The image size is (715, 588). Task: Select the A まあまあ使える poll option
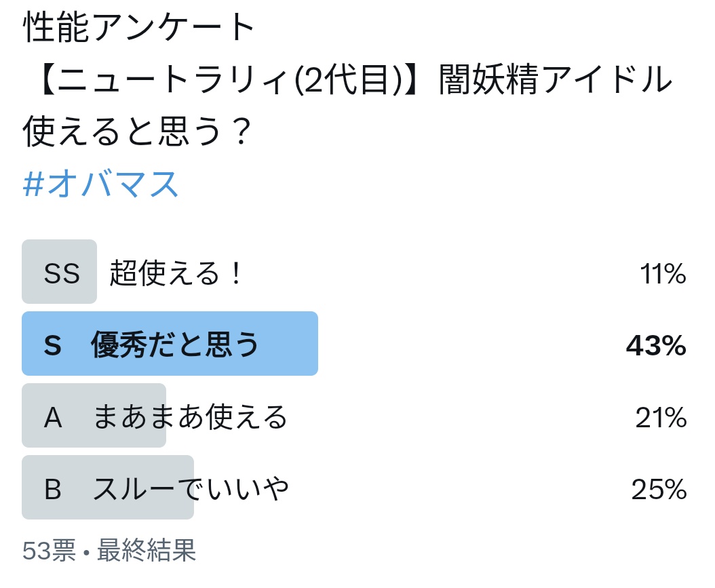354,415
